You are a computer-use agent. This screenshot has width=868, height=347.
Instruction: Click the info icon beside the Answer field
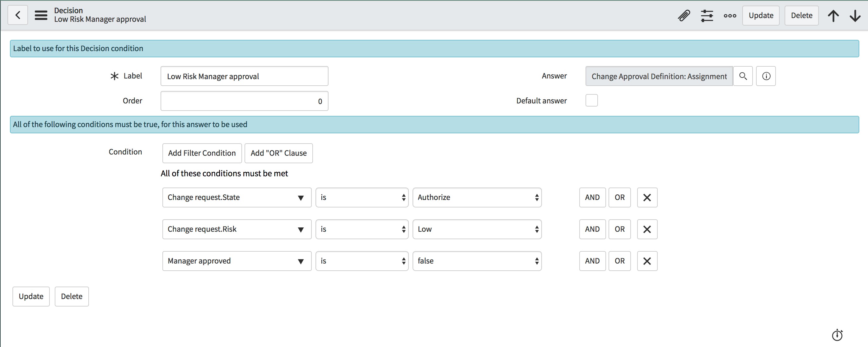click(766, 76)
